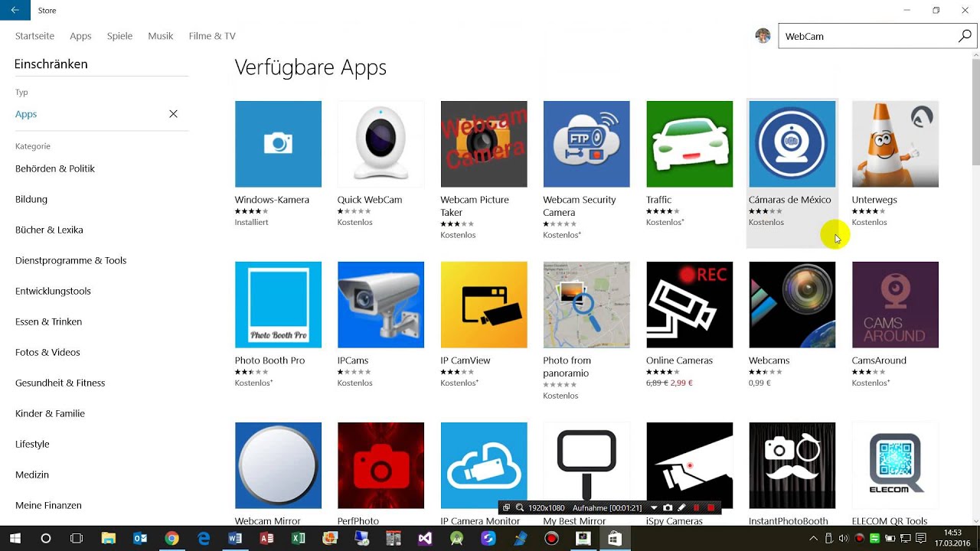Image resolution: width=980 pixels, height=551 pixels.
Task: Open the Windows-Kamera app tile
Action: tap(278, 144)
